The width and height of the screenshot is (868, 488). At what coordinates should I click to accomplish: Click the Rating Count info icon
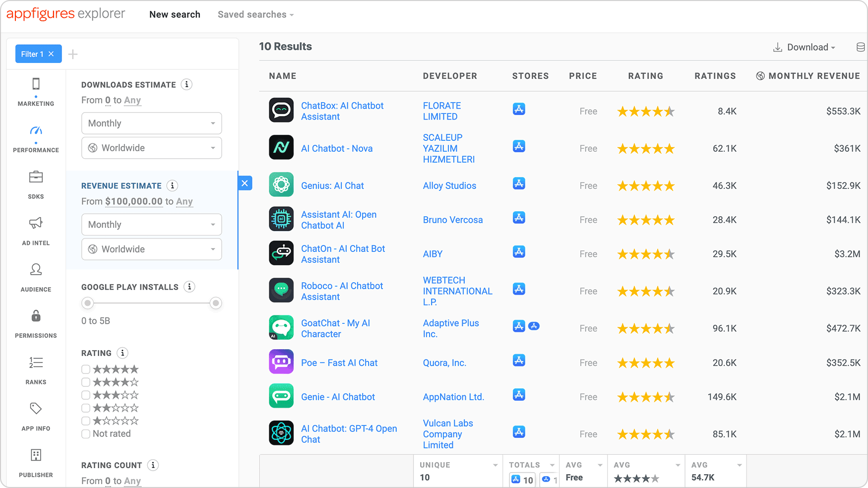[x=153, y=465]
